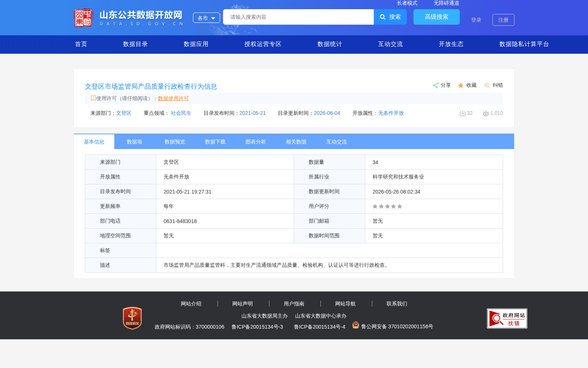Switch to the 图表分析 tab
Image resolution: width=588 pixels, height=368 pixels.
256,142
